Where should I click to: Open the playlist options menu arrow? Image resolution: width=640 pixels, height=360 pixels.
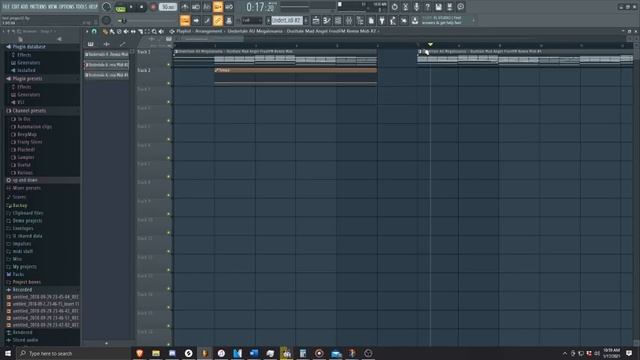87,31
